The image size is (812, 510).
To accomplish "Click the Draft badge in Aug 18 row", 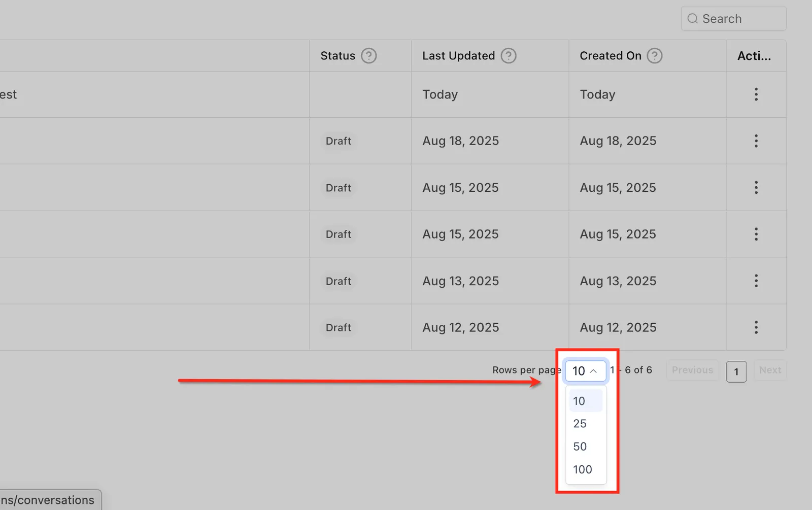I will (339, 141).
